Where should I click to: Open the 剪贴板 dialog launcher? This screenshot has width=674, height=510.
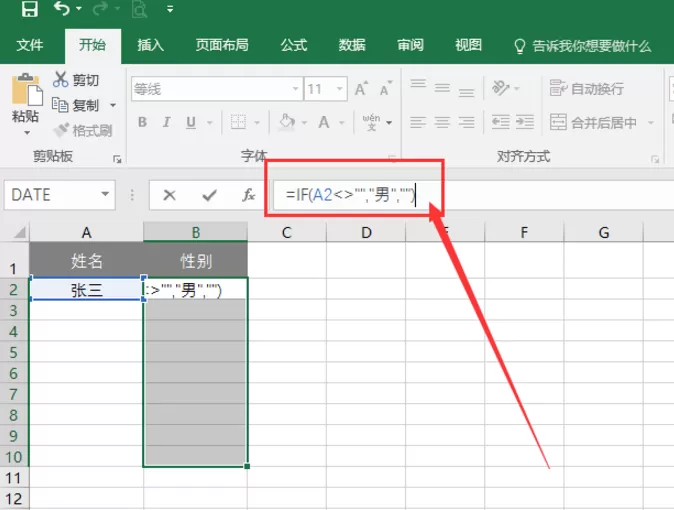[x=117, y=159]
